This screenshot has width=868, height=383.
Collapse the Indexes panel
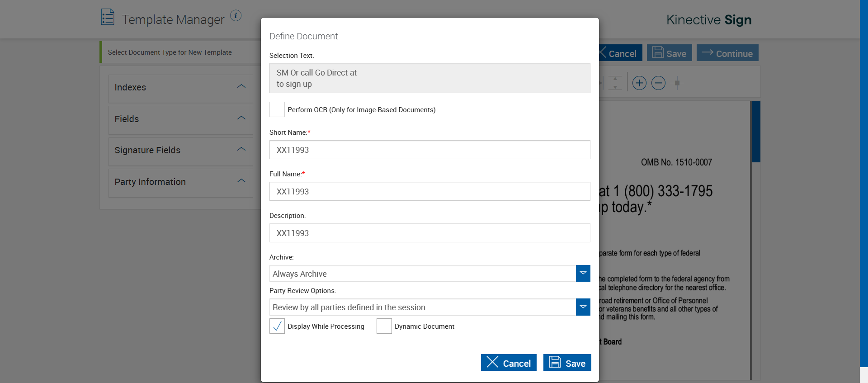click(x=241, y=86)
